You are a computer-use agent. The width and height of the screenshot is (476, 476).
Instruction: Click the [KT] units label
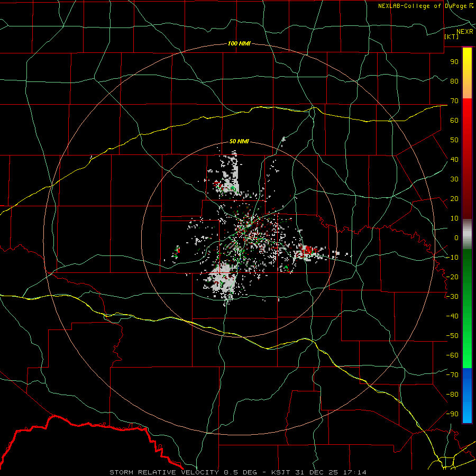click(451, 36)
